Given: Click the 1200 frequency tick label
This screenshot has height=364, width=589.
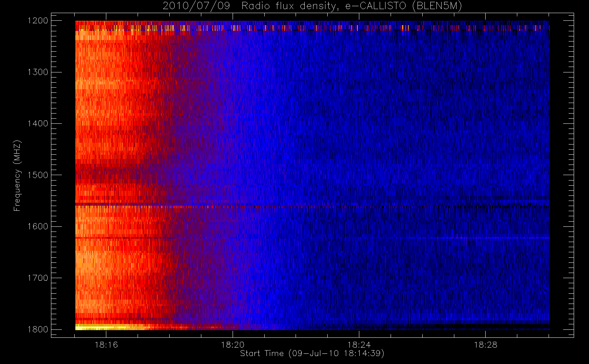Looking at the screenshot, I should coord(38,21).
